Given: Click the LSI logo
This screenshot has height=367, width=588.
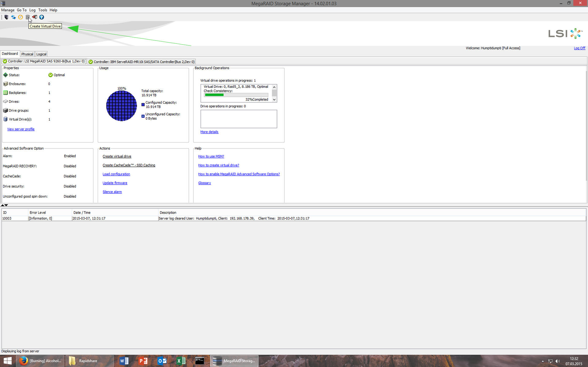Looking at the screenshot, I should click(565, 33).
